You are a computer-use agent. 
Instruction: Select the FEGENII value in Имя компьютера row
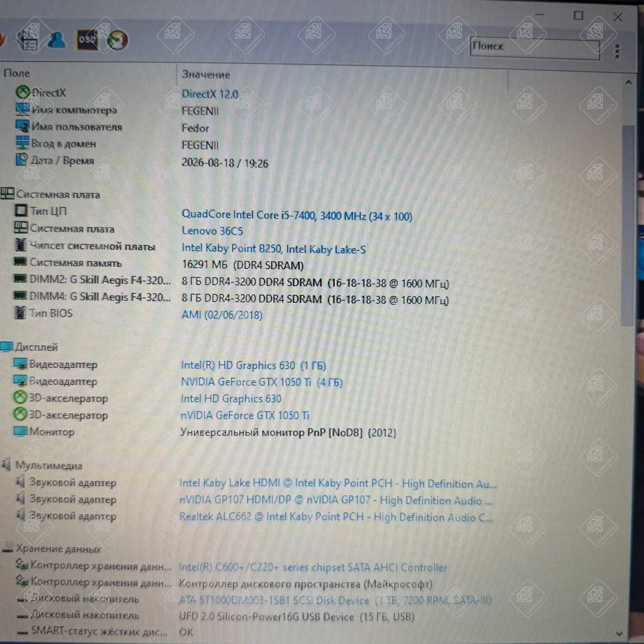[200, 111]
